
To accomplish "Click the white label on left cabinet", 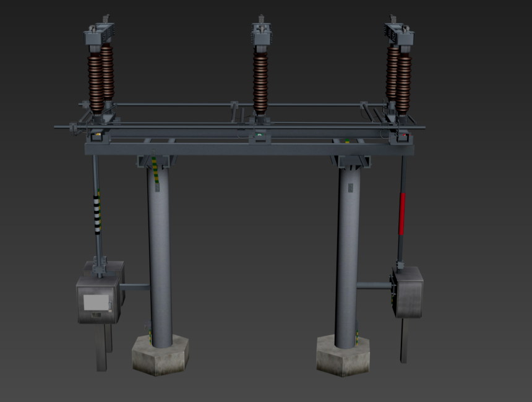I will coord(95,302).
